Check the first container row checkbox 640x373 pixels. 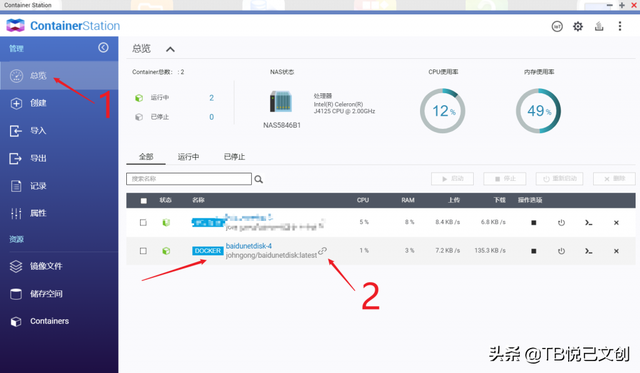(143, 222)
